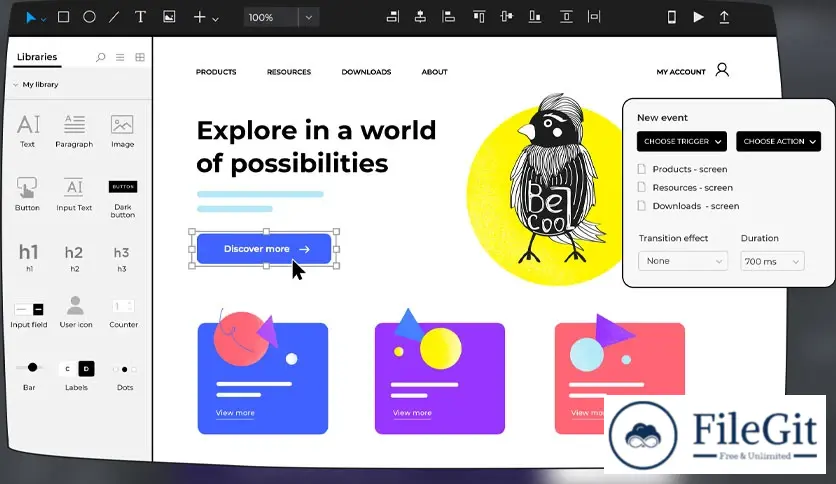Pick the h3 heading widget
This screenshot has width=836, height=484.
(x=122, y=258)
